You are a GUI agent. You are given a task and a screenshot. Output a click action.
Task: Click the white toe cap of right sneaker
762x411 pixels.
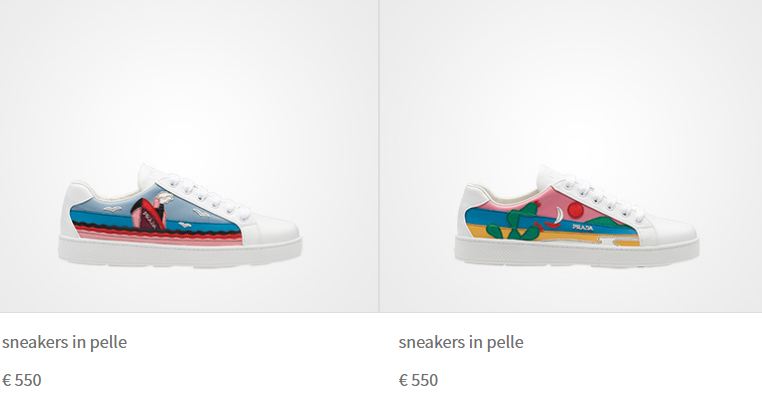(670, 232)
